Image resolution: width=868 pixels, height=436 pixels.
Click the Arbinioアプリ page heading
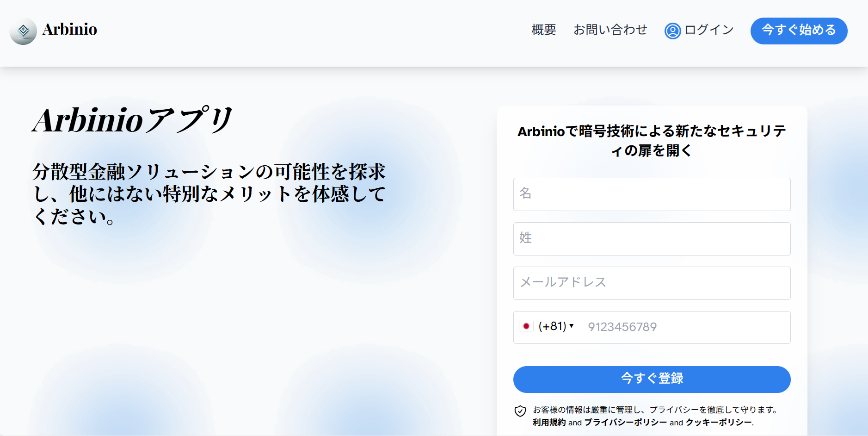[x=132, y=120]
